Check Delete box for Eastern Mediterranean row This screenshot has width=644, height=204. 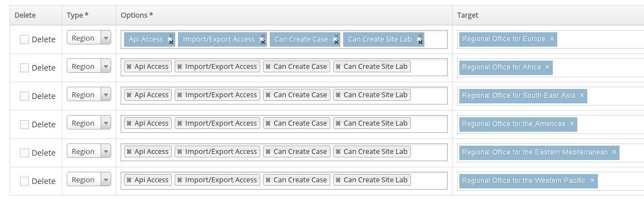[x=24, y=153]
